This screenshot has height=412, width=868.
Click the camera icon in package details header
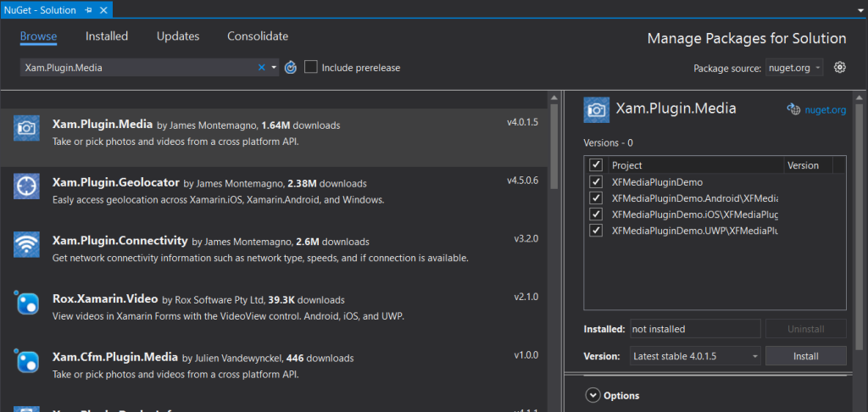pyautogui.click(x=596, y=109)
